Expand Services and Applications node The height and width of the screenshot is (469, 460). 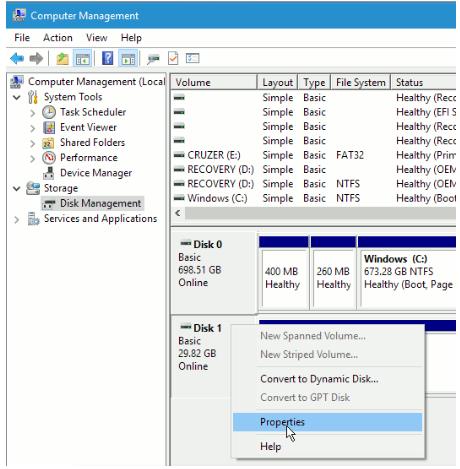coord(16,219)
